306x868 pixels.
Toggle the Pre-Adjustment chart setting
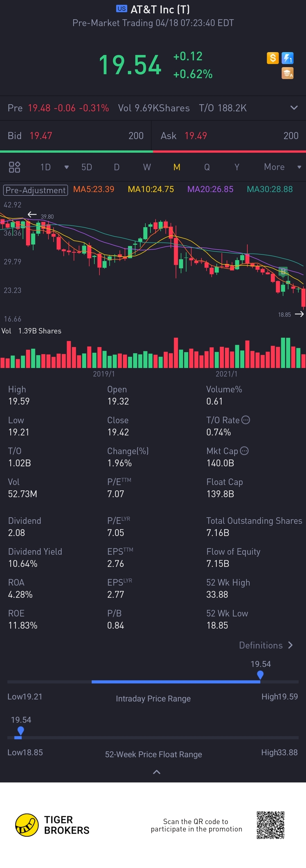coord(35,190)
